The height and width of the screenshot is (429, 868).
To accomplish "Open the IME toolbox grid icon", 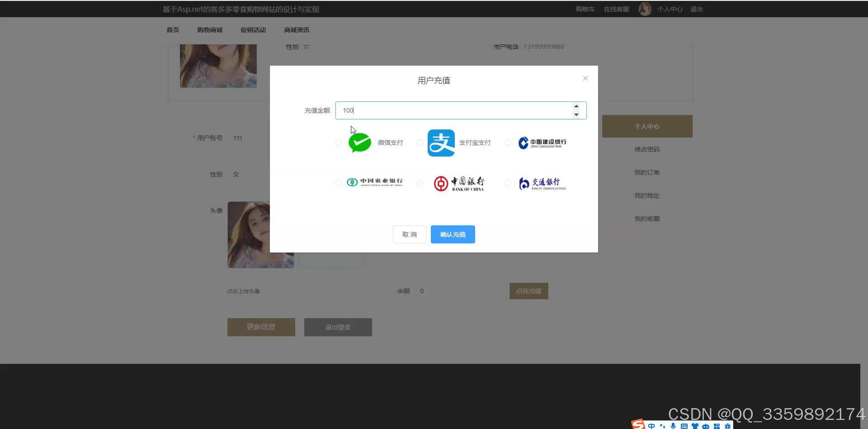I will pos(717,426).
